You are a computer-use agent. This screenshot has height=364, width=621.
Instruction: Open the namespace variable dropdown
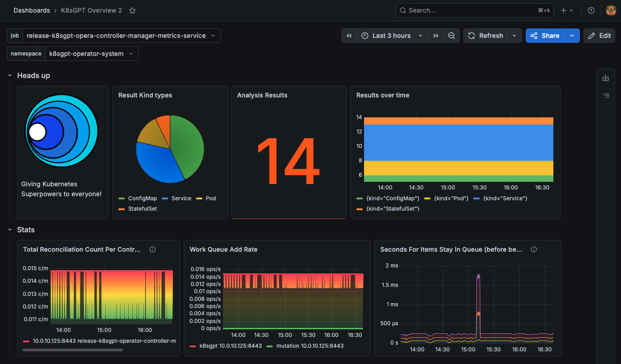92,54
